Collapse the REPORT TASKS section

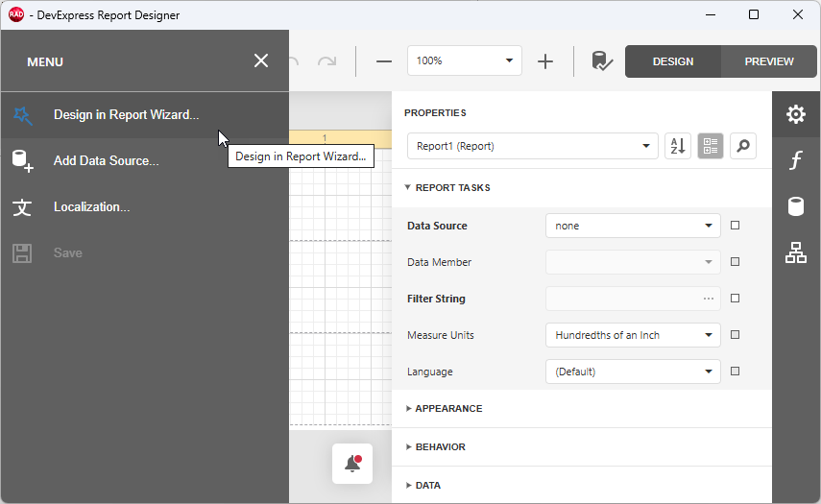(447, 188)
